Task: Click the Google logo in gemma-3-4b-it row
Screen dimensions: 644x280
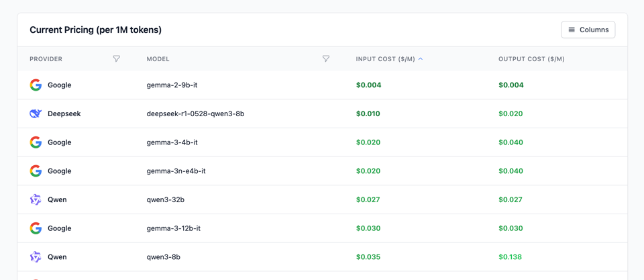Action: [36, 142]
